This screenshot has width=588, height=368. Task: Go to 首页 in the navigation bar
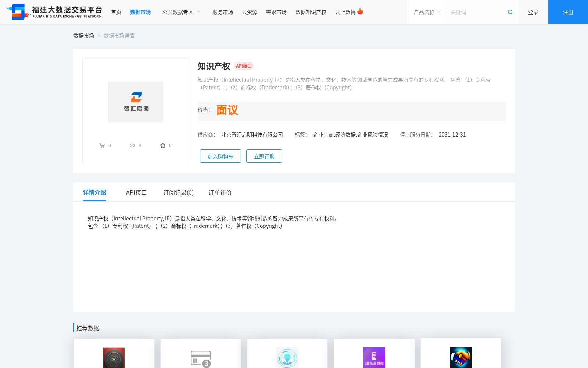click(x=116, y=12)
